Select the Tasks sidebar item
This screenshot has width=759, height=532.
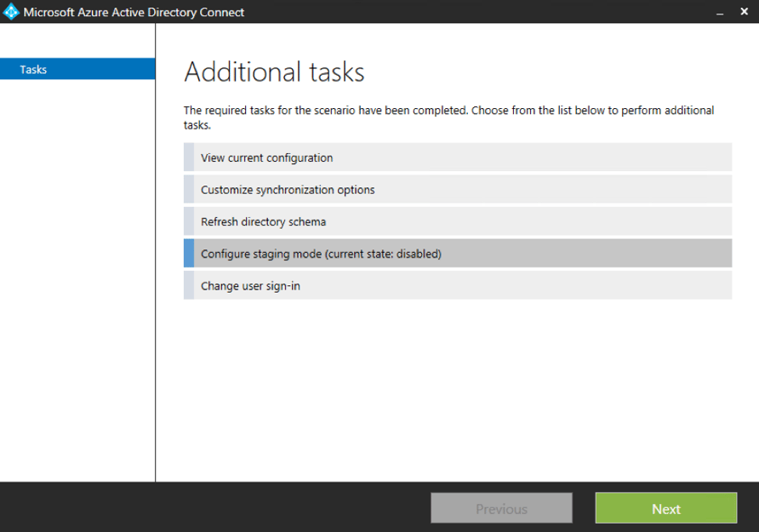pos(77,69)
